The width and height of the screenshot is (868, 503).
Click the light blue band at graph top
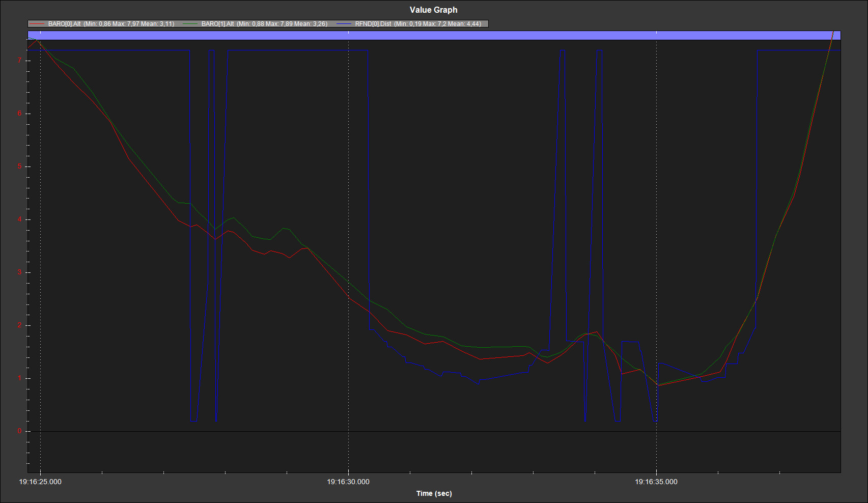[x=434, y=35]
